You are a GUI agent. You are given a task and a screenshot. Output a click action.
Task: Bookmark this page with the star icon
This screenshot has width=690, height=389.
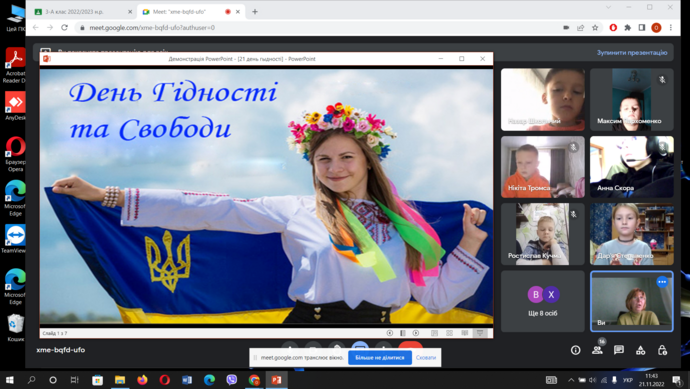tap(595, 27)
